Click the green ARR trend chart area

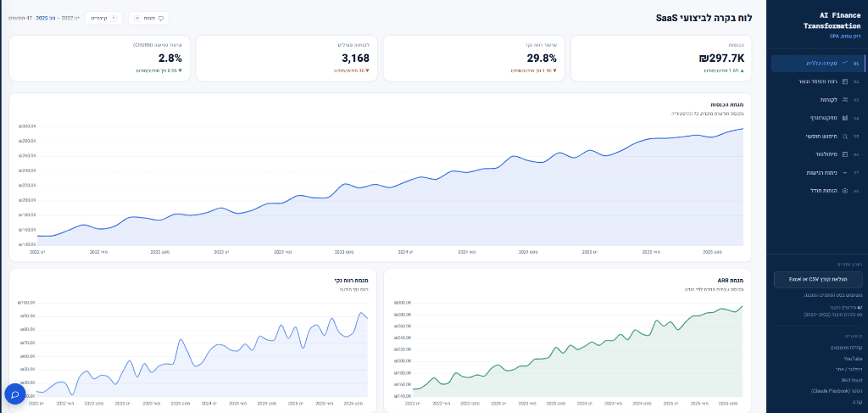(x=578, y=349)
